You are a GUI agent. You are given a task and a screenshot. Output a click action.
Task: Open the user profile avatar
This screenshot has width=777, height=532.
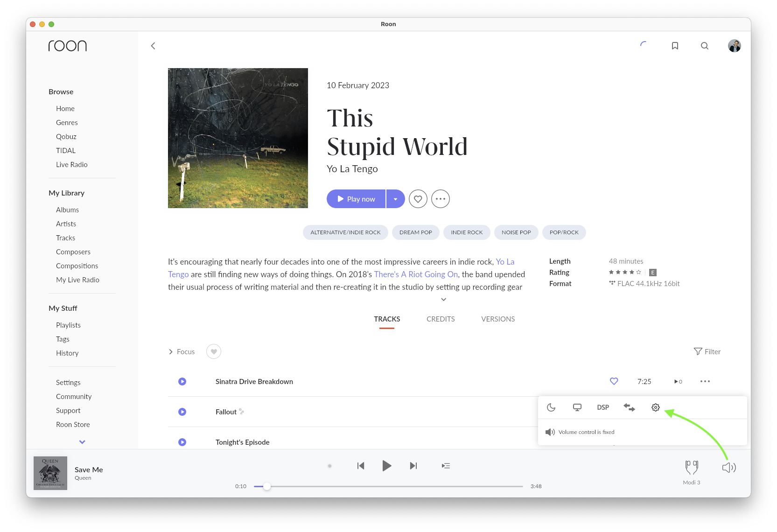coord(735,46)
